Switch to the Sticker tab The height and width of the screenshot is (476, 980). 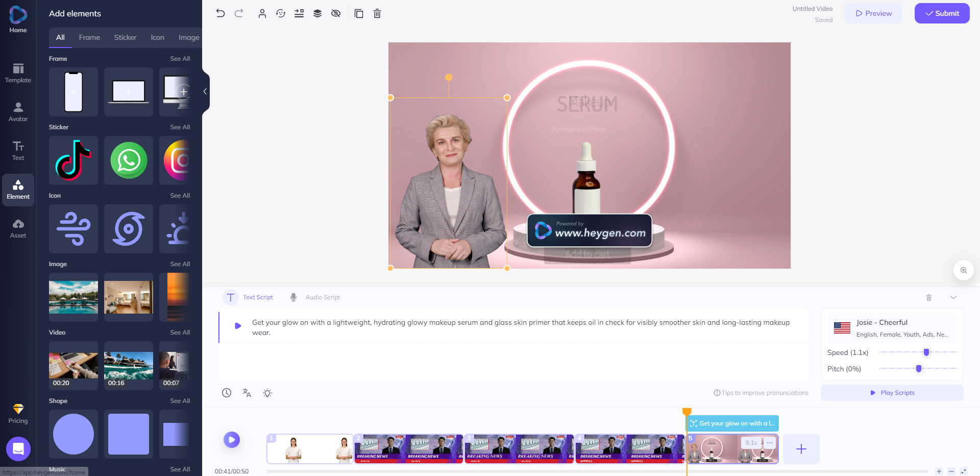125,37
